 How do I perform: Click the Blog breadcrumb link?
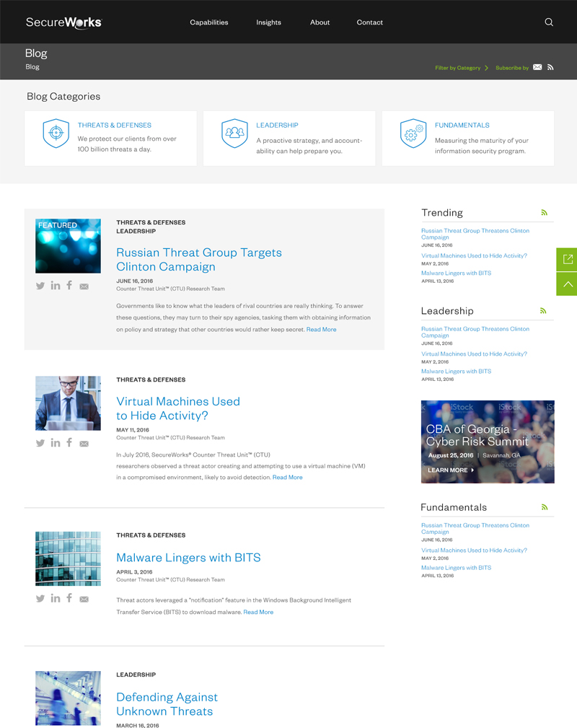pyautogui.click(x=32, y=67)
